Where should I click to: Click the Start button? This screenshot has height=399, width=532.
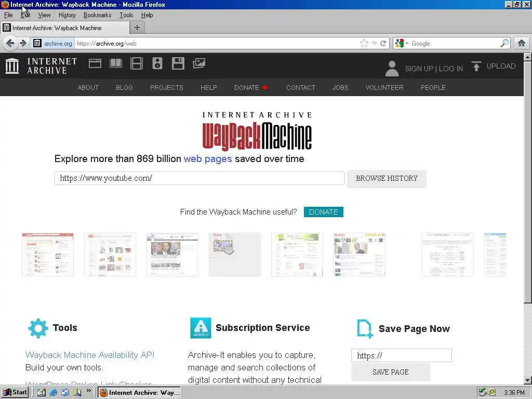tap(15, 393)
